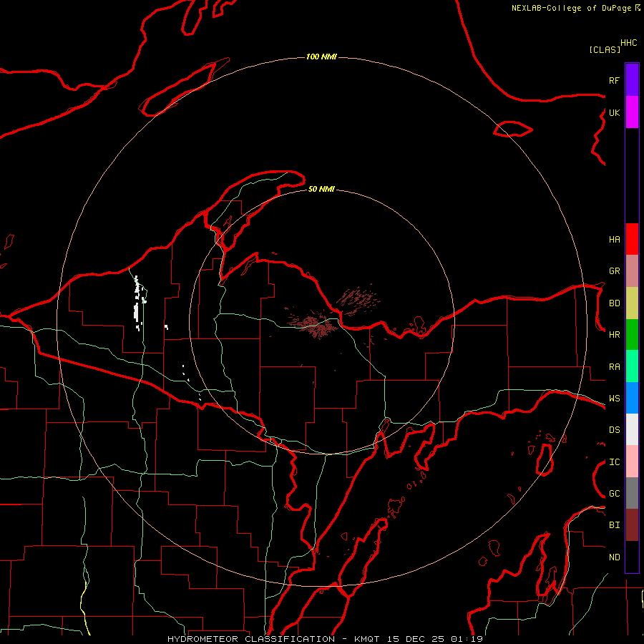Image resolution: width=644 pixels, height=644 pixels.
Task: Click the GR salmon legend swatch
Action: coord(632,271)
